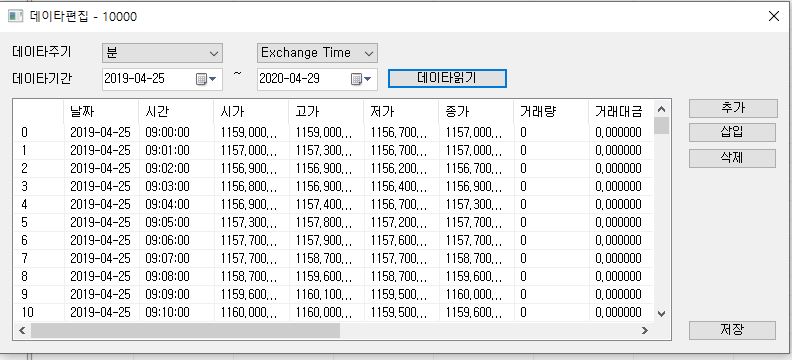792x360 pixels.
Task: Open the Exchange Time dropdown
Action: tap(317, 53)
